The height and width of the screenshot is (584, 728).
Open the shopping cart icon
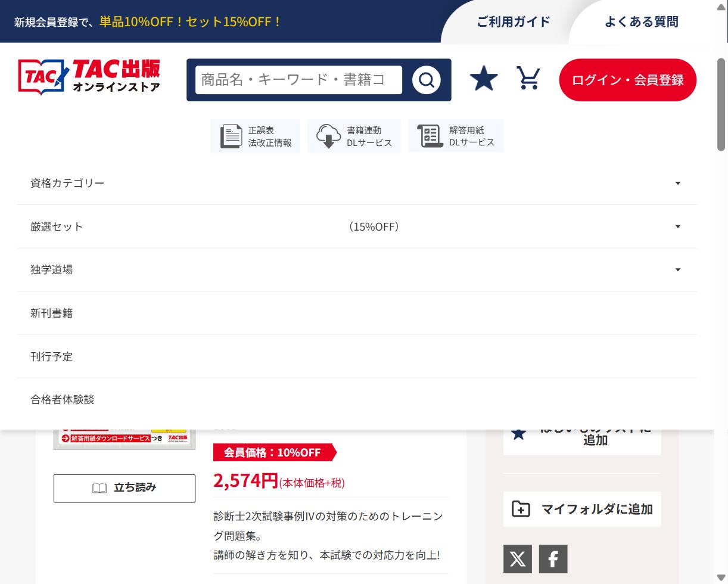(x=528, y=78)
